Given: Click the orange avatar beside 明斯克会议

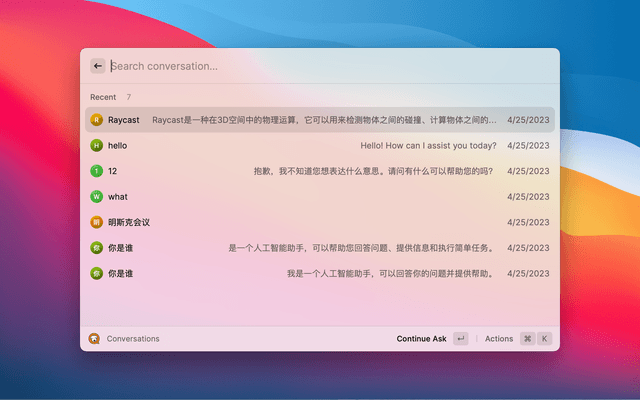Looking at the screenshot, I should (97, 222).
